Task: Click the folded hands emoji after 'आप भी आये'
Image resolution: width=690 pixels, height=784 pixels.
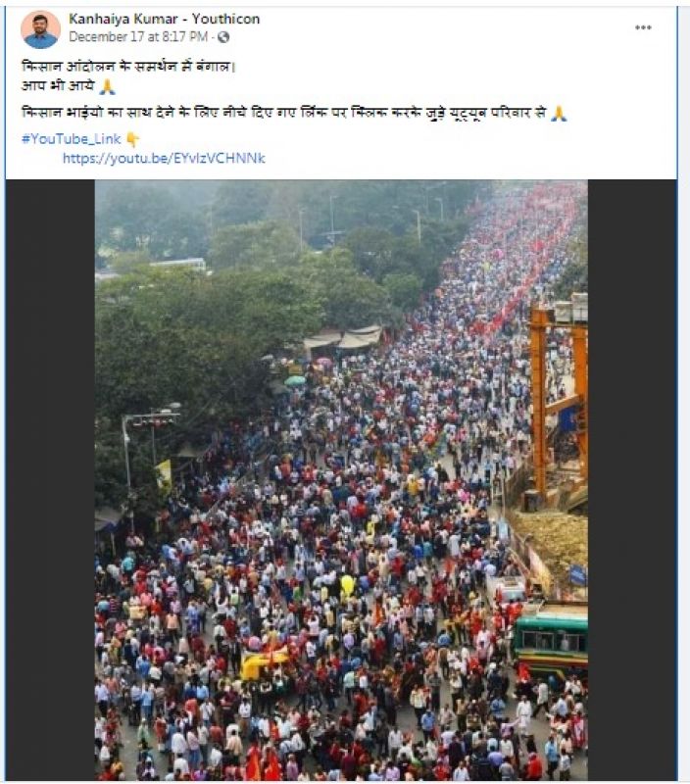Action: (107, 87)
